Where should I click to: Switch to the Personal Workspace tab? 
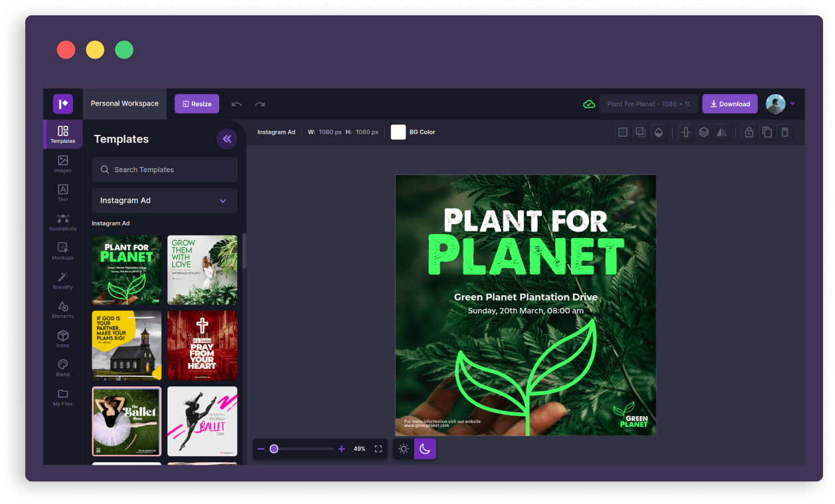click(x=124, y=104)
